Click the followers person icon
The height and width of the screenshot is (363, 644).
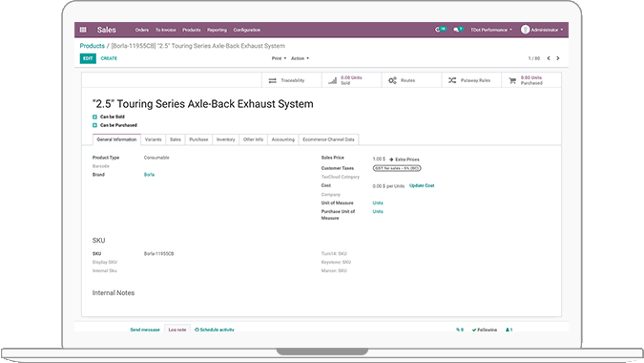(x=508, y=330)
